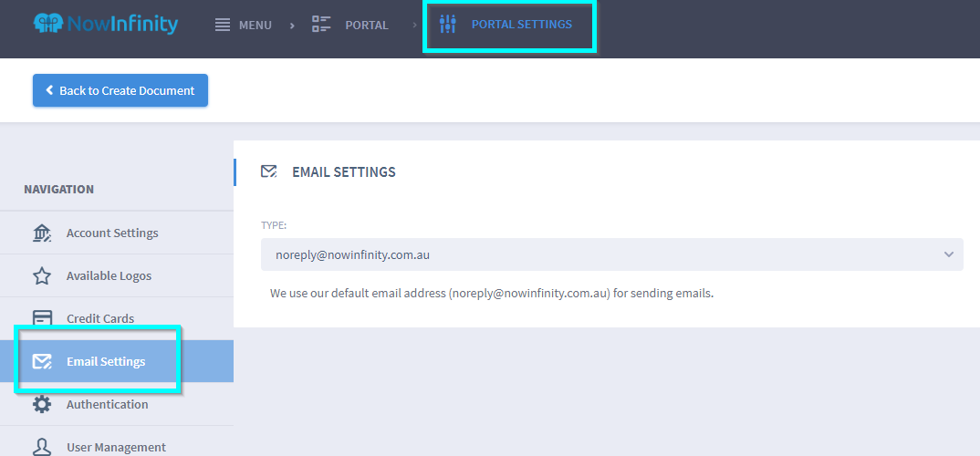Go back to Create Document
Image resolution: width=980 pixels, height=456 pixels.
pos(120,90)
